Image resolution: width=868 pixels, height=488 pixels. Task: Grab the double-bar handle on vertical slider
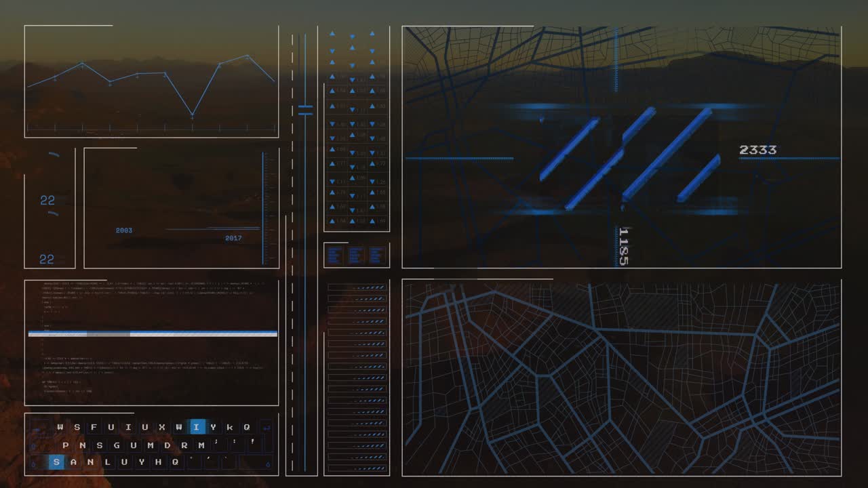306,110
